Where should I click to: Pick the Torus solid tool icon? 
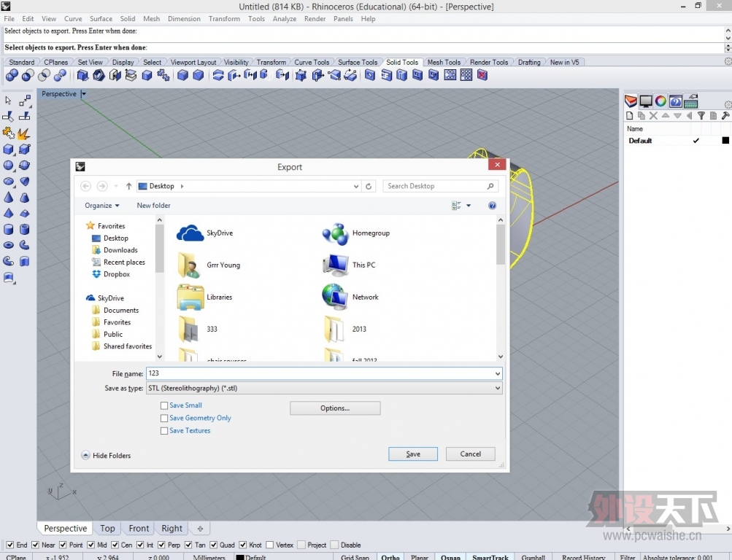click(9, 245)
